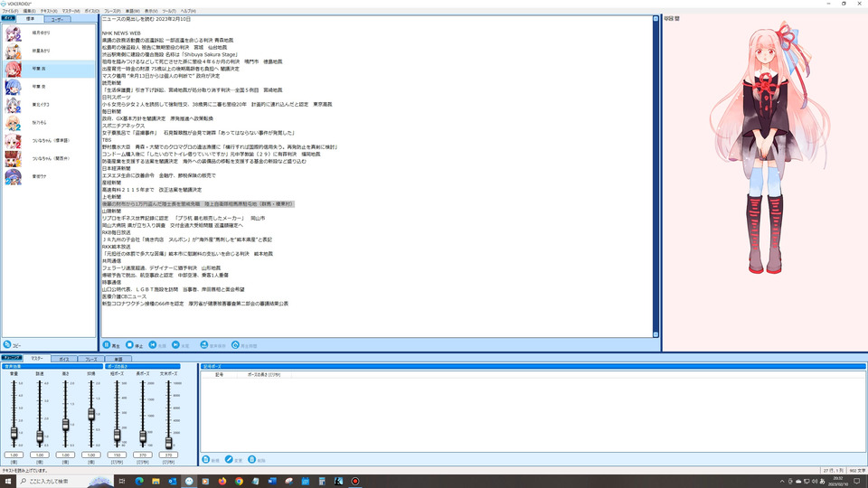Switch to the ユーザー voice list tab
868x488 pixels.
pyautogui.click(x=57, y=19)
